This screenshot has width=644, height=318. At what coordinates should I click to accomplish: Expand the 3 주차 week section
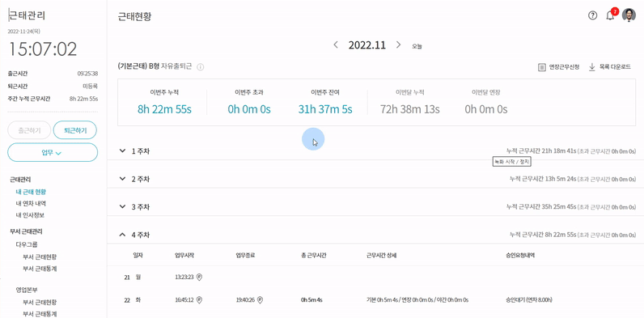pyautogui.click(x=122, y=206)
